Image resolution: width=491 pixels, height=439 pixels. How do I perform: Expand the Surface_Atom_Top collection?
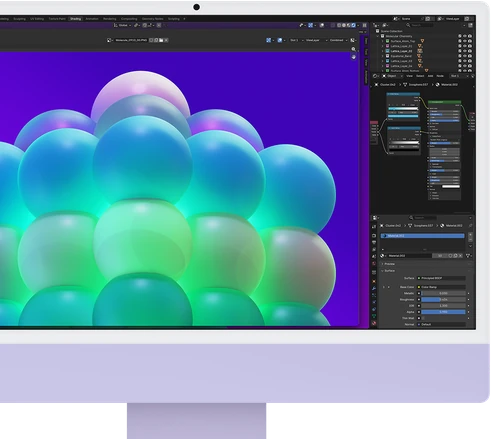click(x=383, y=41)
